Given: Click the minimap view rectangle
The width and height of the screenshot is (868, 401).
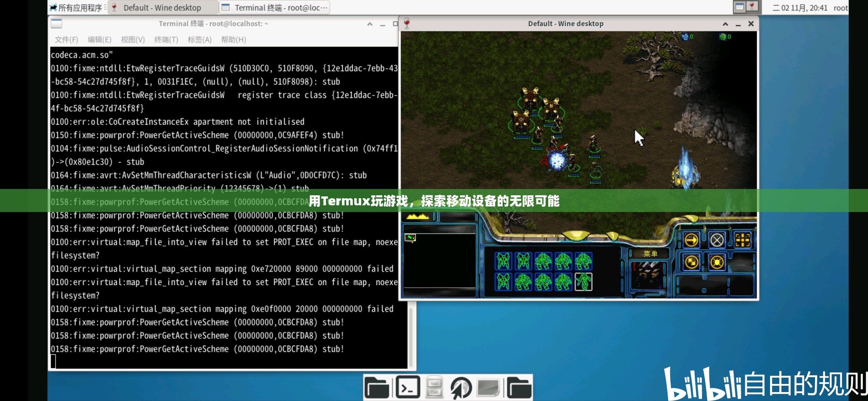Looking at the screenshot, I should pos(410,238).
